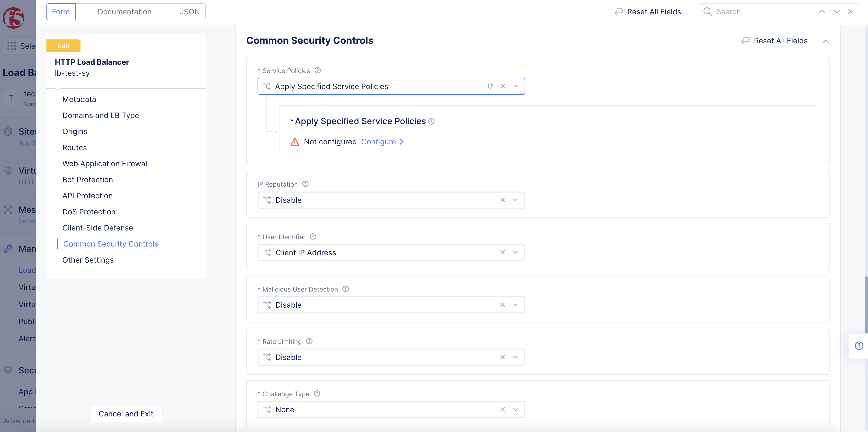
Task: Open the IP Reputation dropdown
Action: [x=515, y=200]
